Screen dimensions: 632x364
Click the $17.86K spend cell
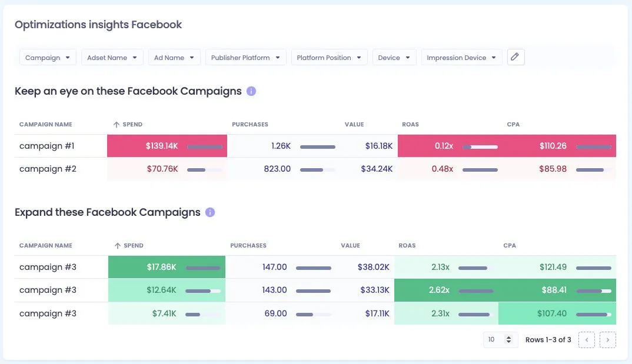(167, 267)
